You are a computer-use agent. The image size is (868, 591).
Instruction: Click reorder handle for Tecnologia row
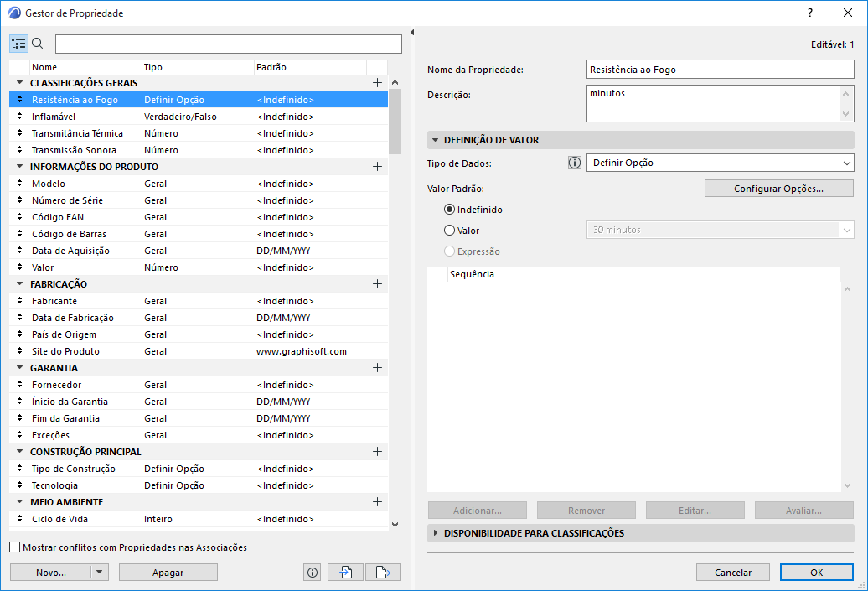tap(20, 485)
